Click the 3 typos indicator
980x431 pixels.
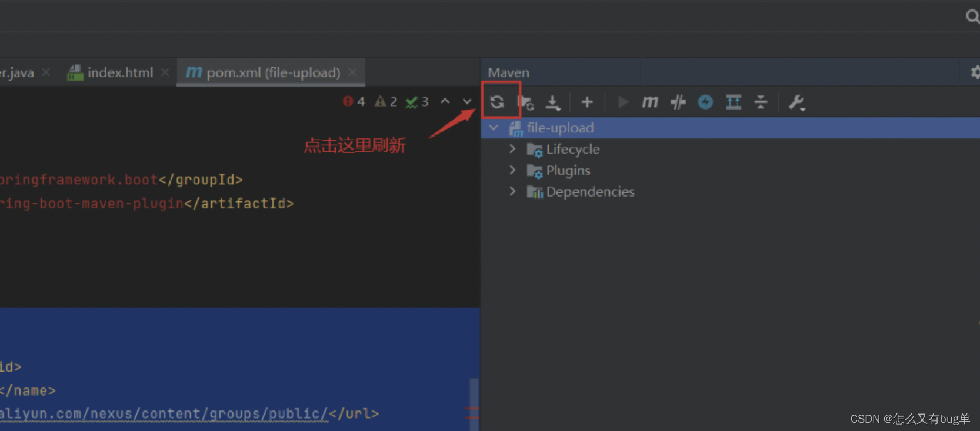point(417,102)
